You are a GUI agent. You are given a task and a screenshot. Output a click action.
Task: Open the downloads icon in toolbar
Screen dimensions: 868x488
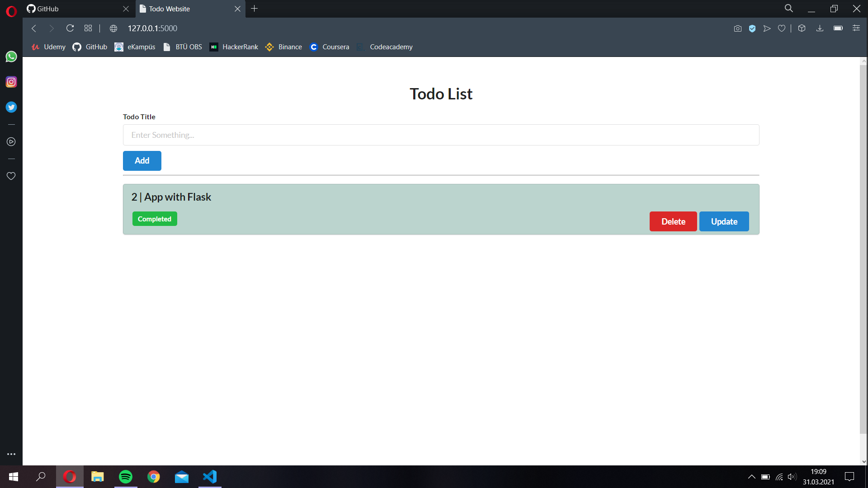[x=820, y=28]
